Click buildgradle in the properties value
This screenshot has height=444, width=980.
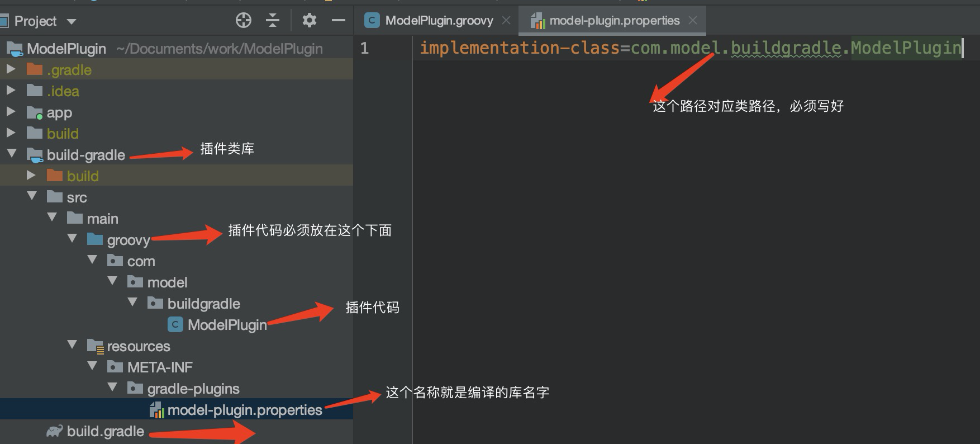(786, 48)
